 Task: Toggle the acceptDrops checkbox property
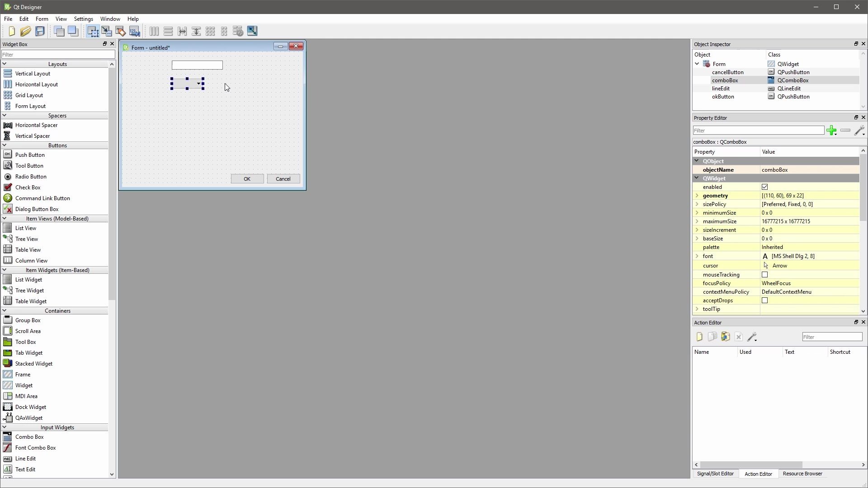(x=765, y=300)
